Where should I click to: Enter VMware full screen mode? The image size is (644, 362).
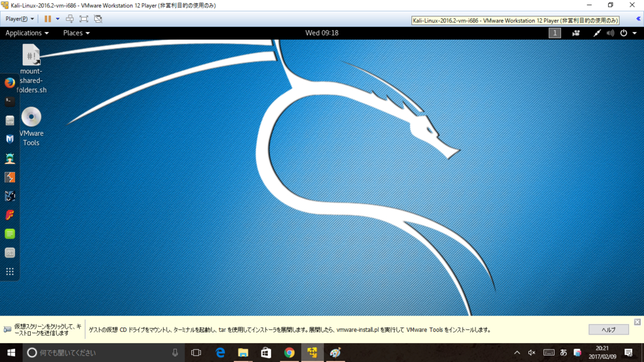84,19
